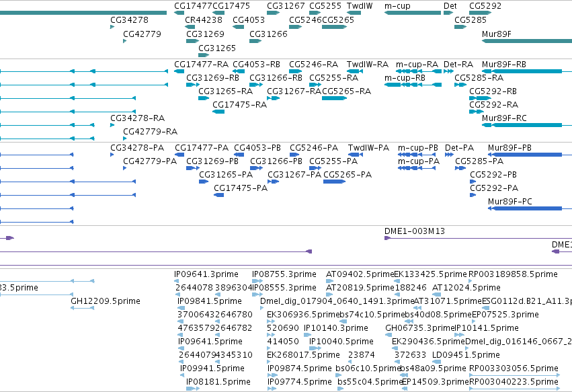Open EST GH12209.5prime

tap(83, 308)
